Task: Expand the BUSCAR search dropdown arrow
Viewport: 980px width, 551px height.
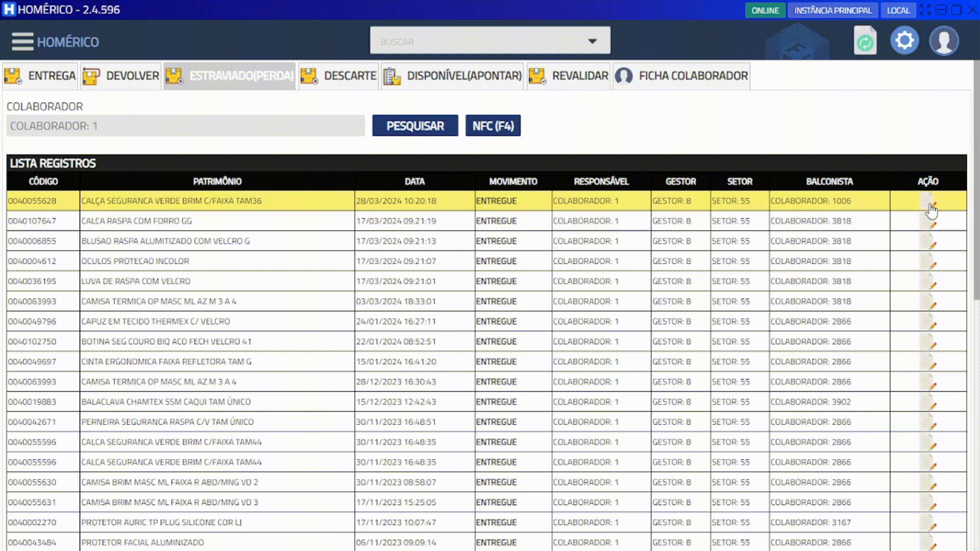Action: (592, 41)
